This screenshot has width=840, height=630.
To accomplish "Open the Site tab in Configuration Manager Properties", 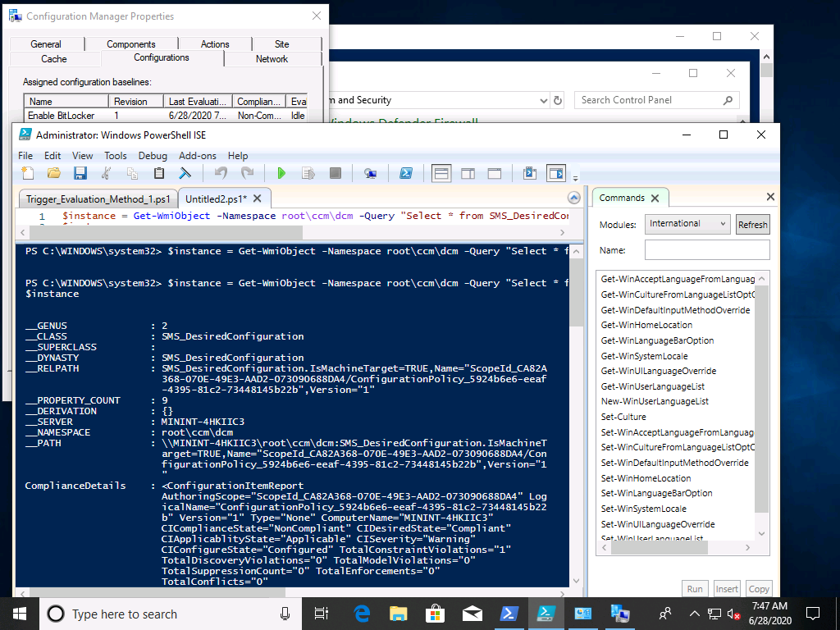I will (282, 44).
